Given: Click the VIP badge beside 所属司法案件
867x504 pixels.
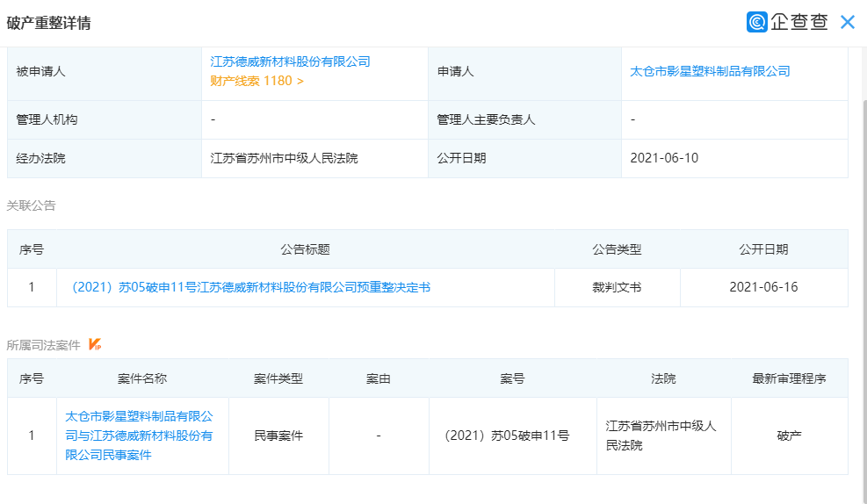Looking at the screenshot, I should 95,345.
